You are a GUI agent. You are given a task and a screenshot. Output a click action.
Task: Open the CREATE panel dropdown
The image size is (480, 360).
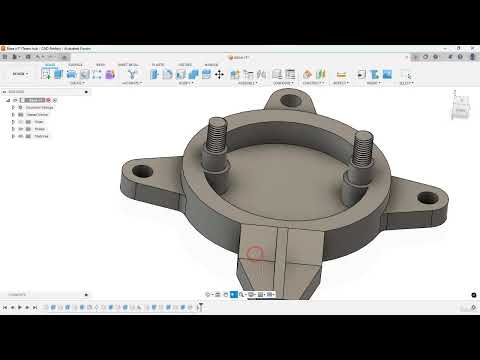[x=78, y=83]
